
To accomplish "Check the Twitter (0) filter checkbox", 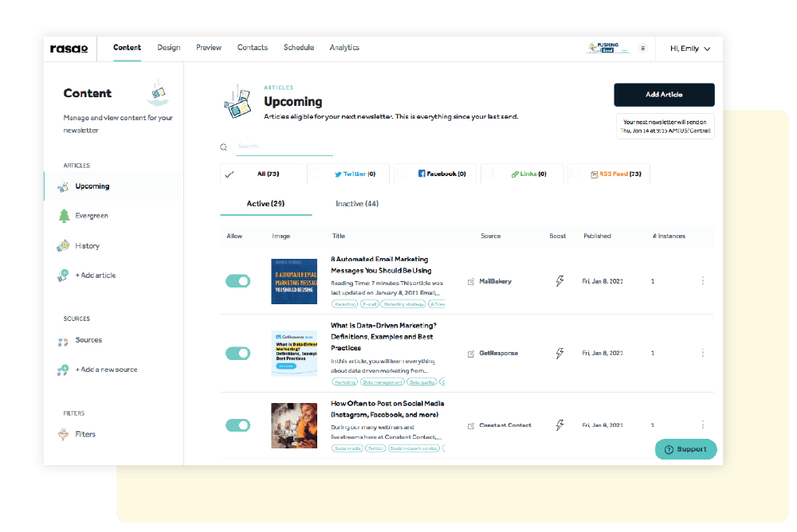I will coord(315,174).
